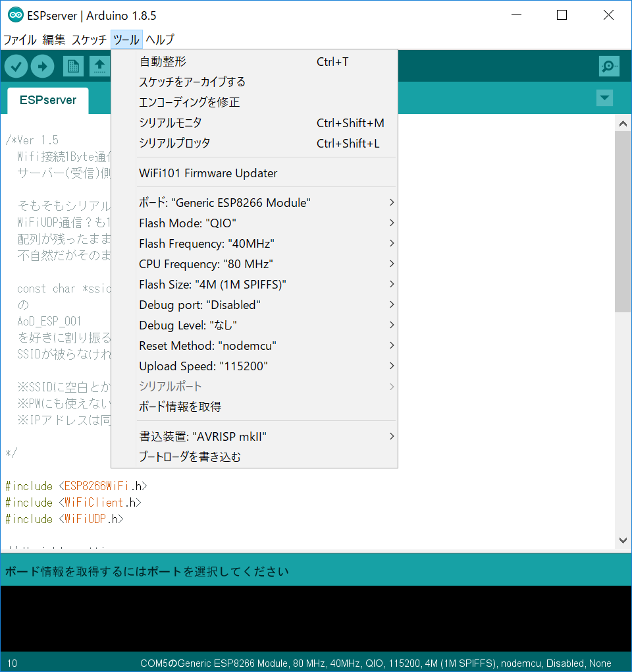Click the #include ESP8266WiFi.h line
The image size is (632, 672).
[x=76, y=486]
